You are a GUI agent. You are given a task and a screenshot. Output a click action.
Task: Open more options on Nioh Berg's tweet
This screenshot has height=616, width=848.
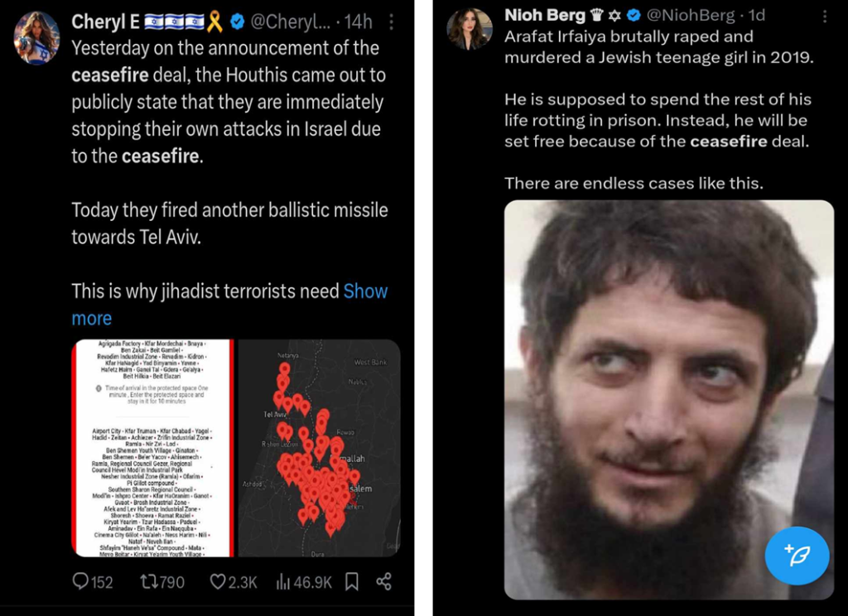tap(825, 17)
